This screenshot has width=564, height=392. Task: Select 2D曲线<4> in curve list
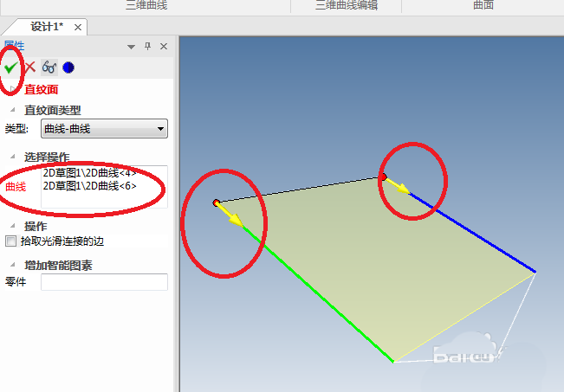coord(90,173)
